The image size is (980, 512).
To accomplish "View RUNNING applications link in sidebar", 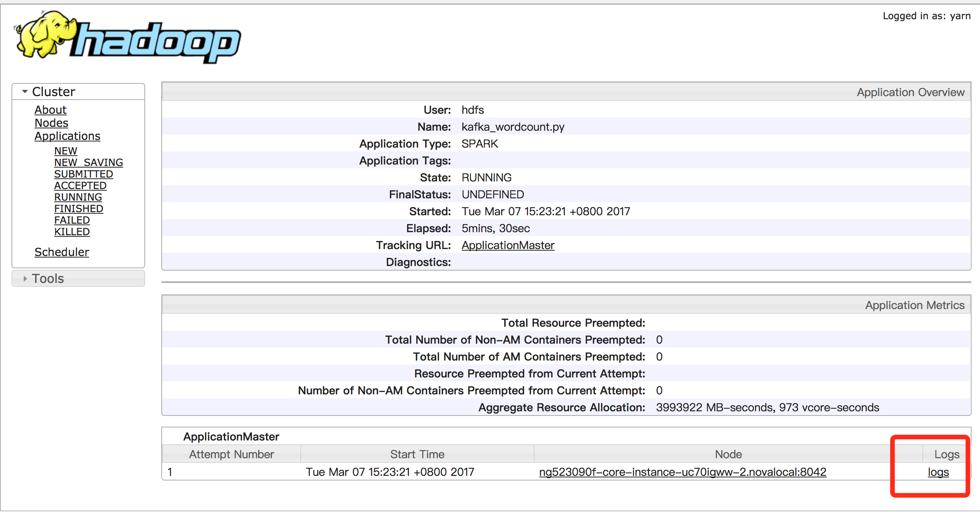I will coord(78,197).
